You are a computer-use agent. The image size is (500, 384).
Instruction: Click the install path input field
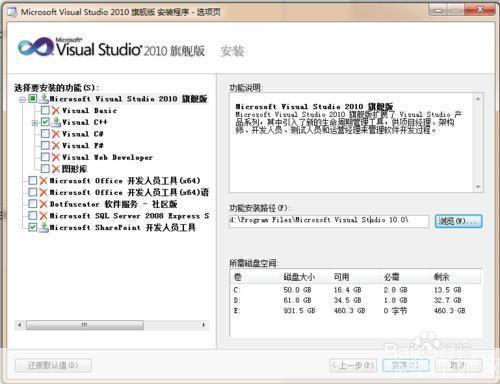click(329, 221)
